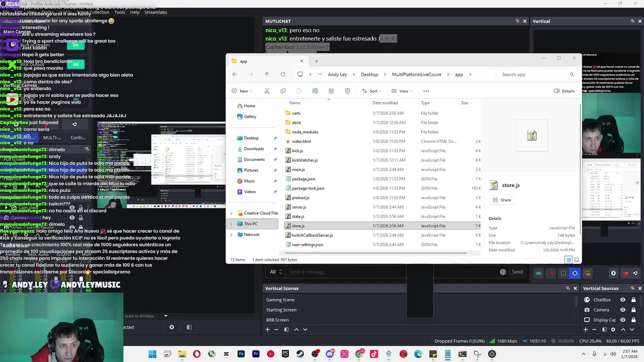Image resolution: width=644 pixels, height=362 pixels.
Task: Open Steam from the taskbar
Action: (300, 354)
